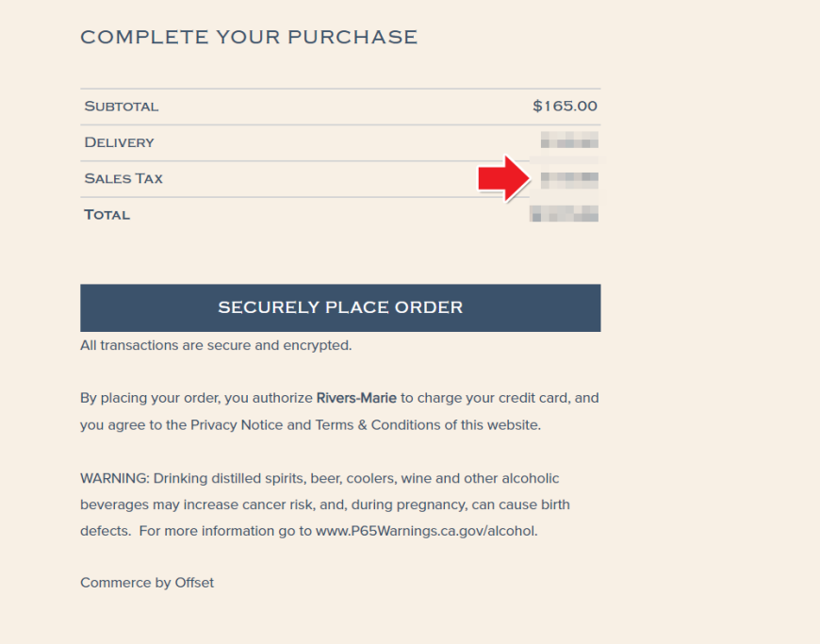820x644 pixels.
Task: Click the blurred Sales Tax amount
Action: pos(569,180)
